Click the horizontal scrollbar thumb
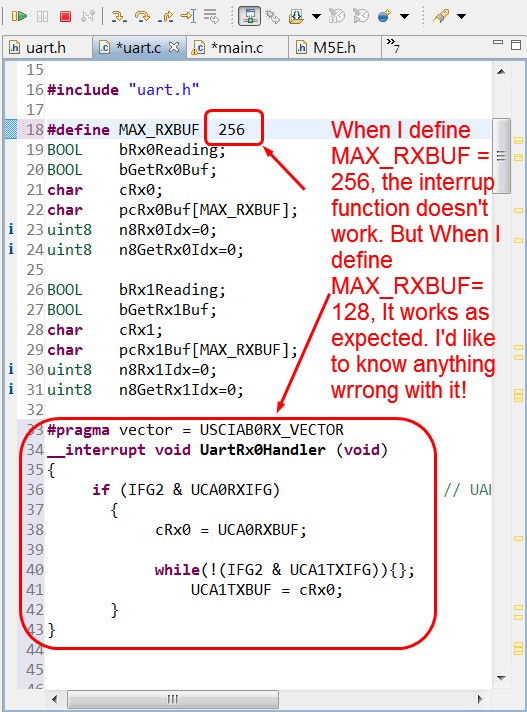Image resolution: width=527 pixels, height=712 pixels. (x=173, y=699)
